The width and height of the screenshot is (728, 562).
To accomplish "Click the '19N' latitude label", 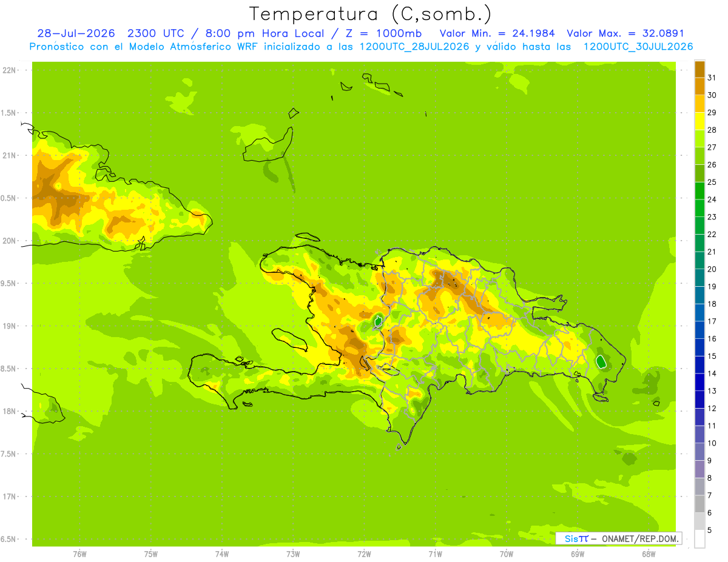I will pos(10,326).
